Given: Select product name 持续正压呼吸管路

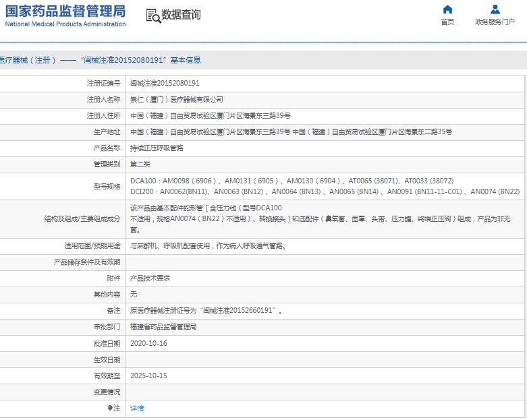Looking at the screenshot, I should click(x=157, y=148).
